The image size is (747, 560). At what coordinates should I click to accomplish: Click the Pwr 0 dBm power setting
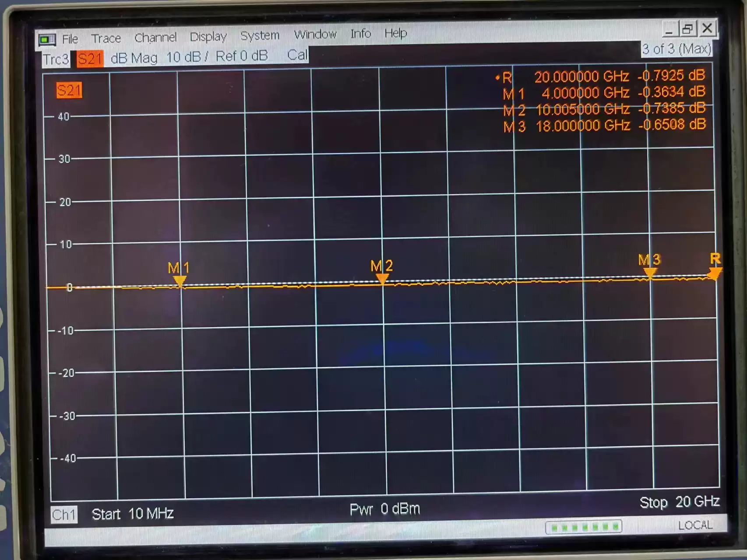[x=385, y=509]
